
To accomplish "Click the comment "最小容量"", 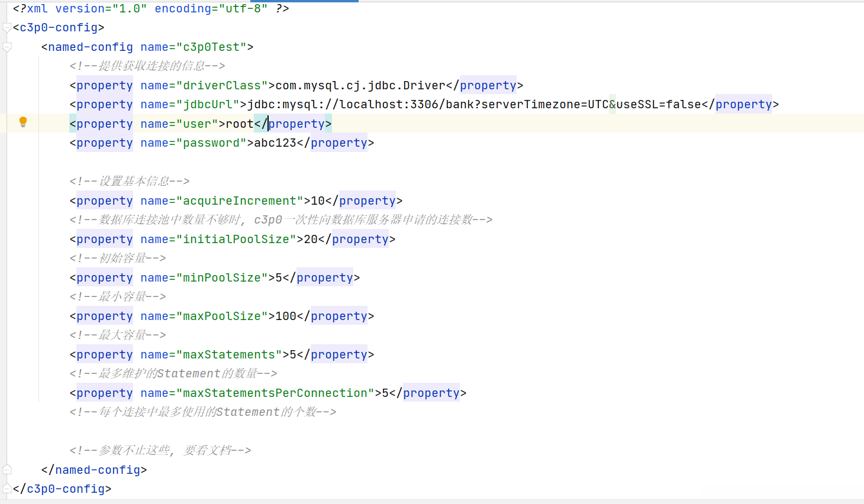I will (x=118, y=296).
